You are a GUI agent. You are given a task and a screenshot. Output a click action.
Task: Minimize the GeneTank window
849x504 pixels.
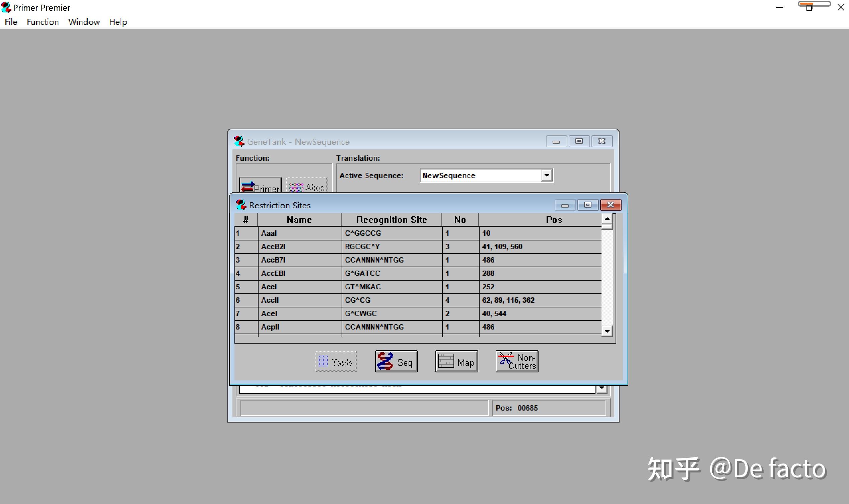pos(556,141)
